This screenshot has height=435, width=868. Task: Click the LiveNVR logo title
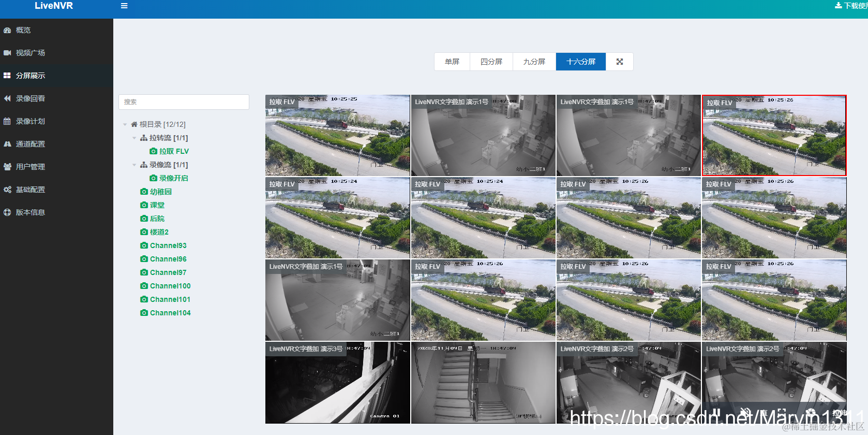[54, 6]
